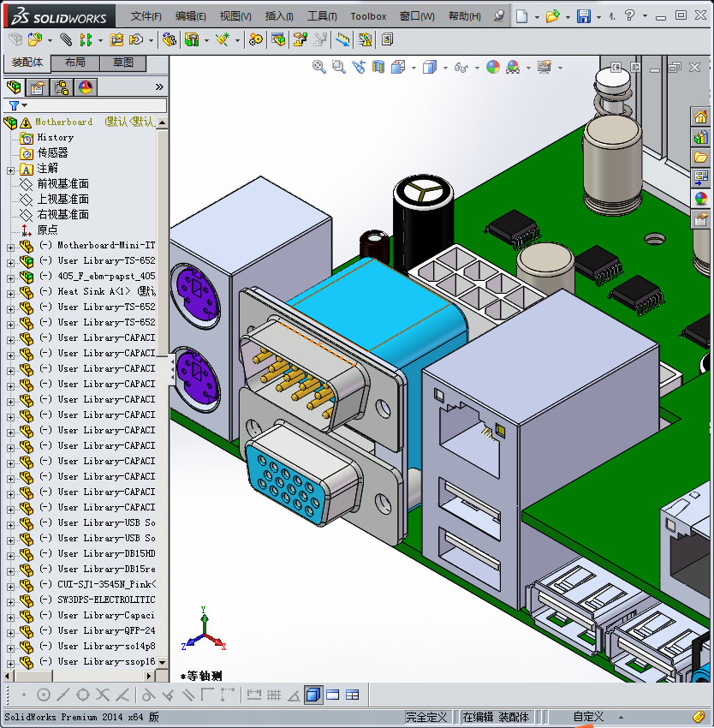Click the Insert Components icon
This screenshot has height=728, width=714.
(35, 40)
